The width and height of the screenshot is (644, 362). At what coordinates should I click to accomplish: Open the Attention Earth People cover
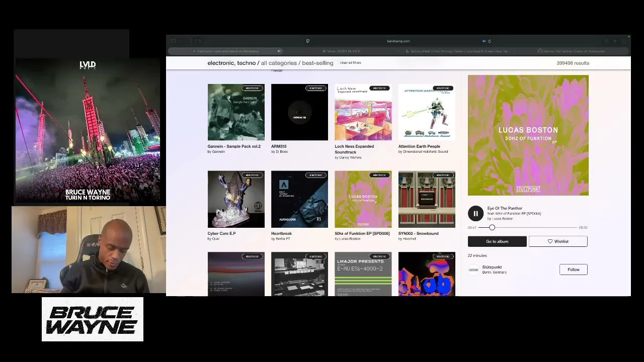coord(427,112)
